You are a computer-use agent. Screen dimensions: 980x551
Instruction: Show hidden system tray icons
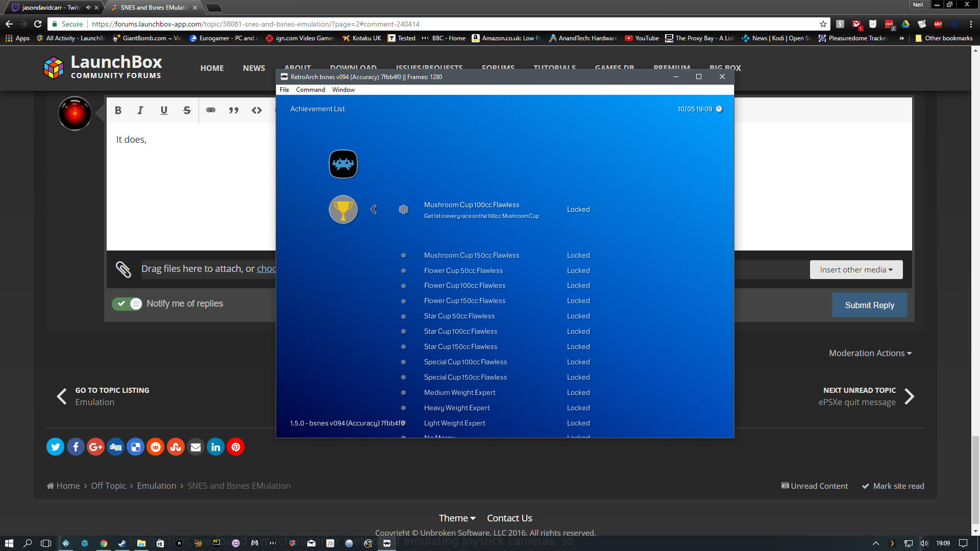coord(876,543)
